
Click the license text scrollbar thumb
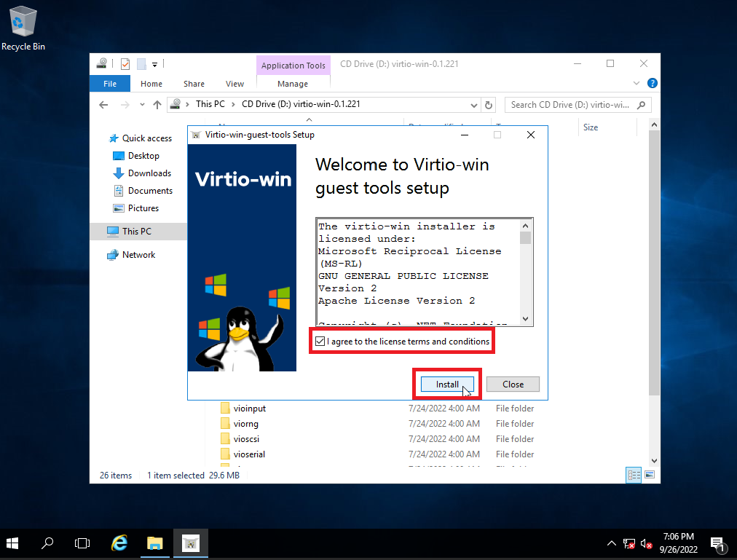pos(526,238)
